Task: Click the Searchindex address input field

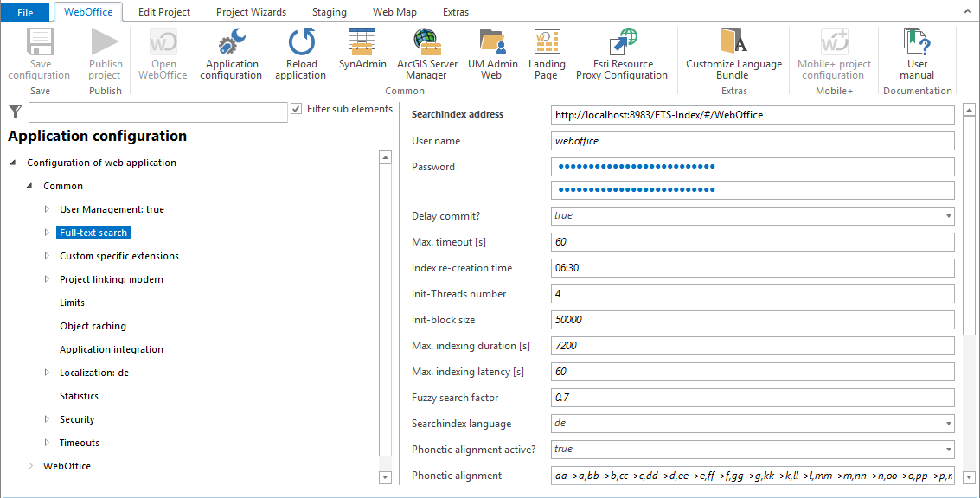Action: (752, 115)
